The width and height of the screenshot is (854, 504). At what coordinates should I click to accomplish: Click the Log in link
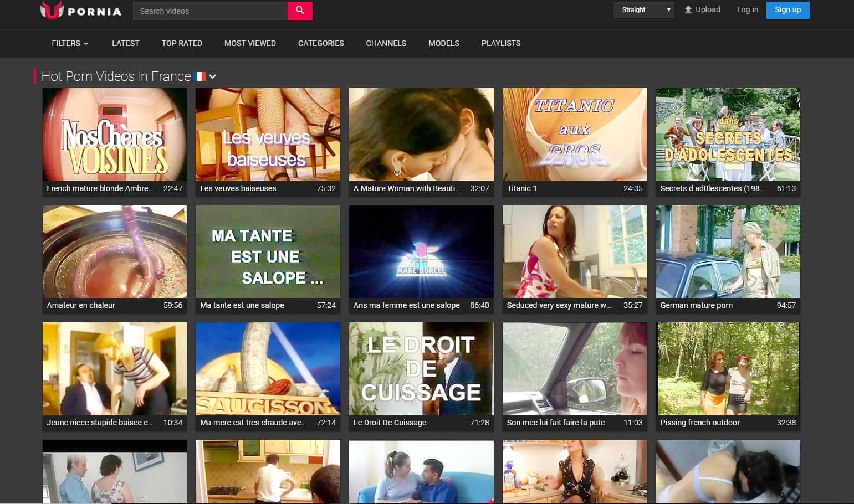click(x=747, y=9)
